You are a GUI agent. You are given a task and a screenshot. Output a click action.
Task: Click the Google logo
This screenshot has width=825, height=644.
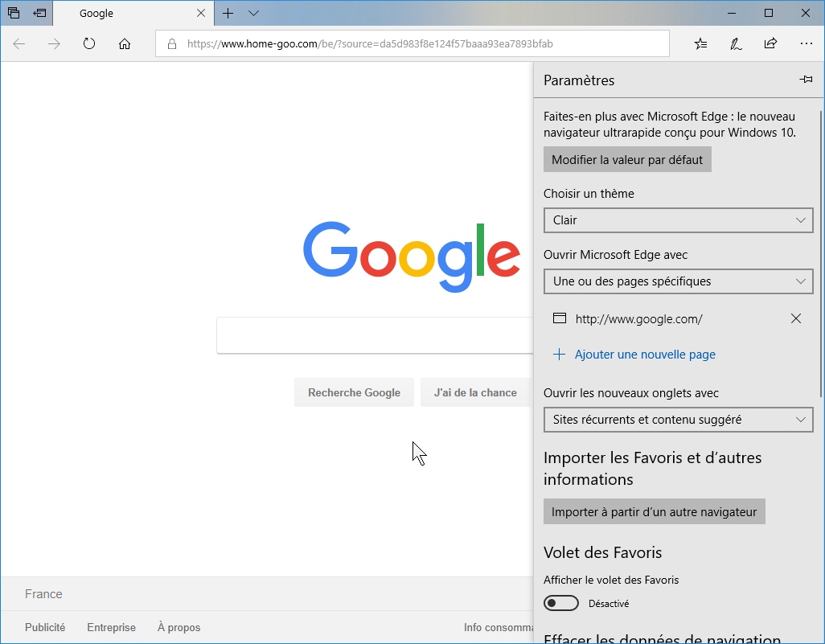412,256
